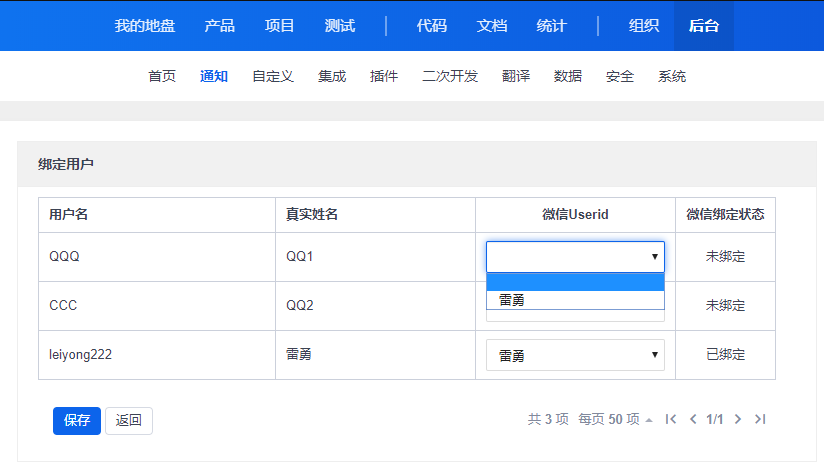Image resolution: width=824 pixels, height=475 pixels.
Task: Open the WeChat Userid dropdown for QQQ
Action: [575, 257]
